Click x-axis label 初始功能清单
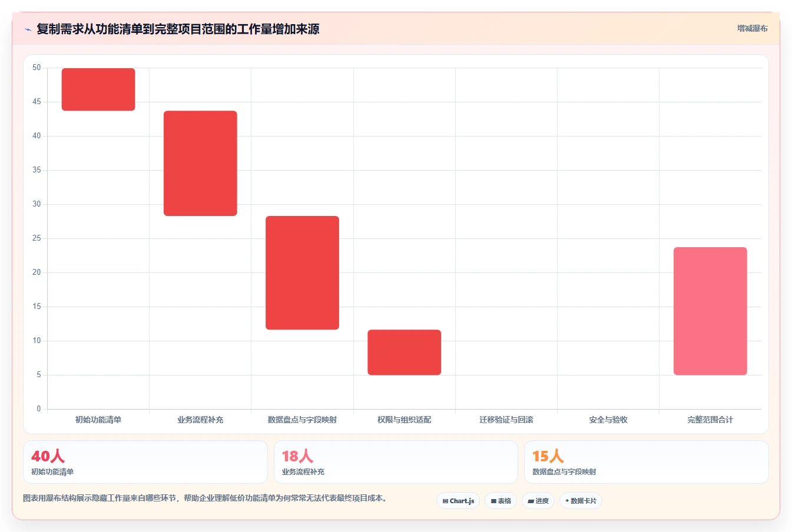792x532 pixels. click(x=98, y=420)
